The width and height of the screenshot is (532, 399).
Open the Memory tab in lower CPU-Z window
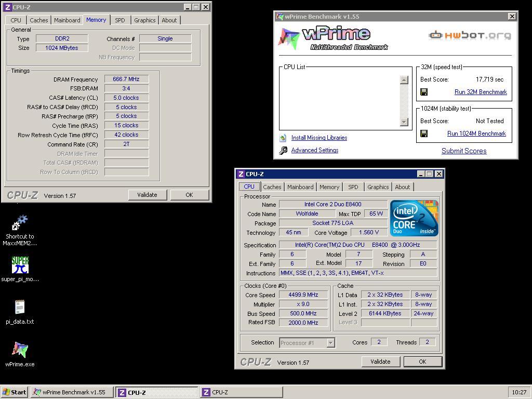click(329, 187)
